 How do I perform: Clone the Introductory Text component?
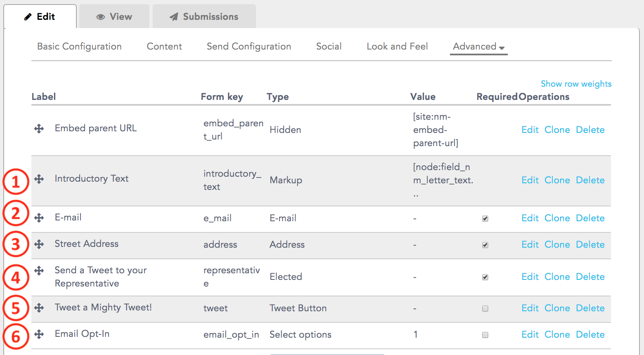(557, 180)
